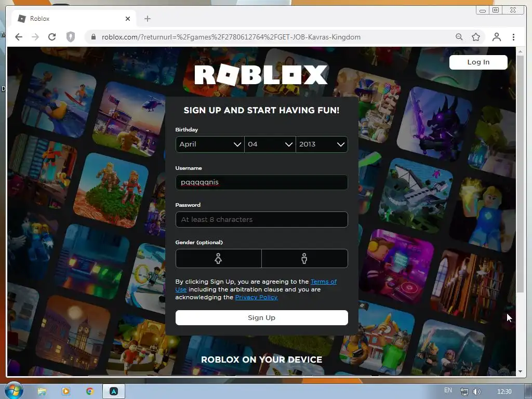Open the zoom magnifier icon in address bar
Screen dimensions: 532x399
(x=459, y=37)
